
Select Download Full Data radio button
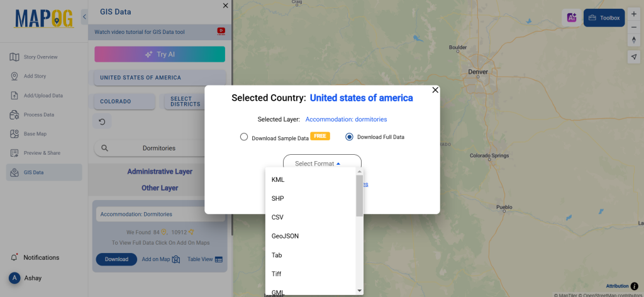pos(350,137)
